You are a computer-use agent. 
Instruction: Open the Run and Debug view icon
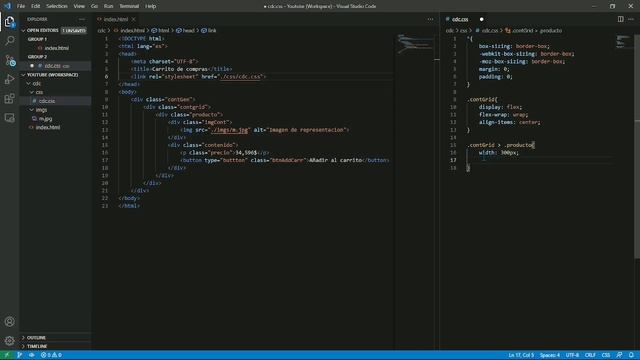click(9, 79)
